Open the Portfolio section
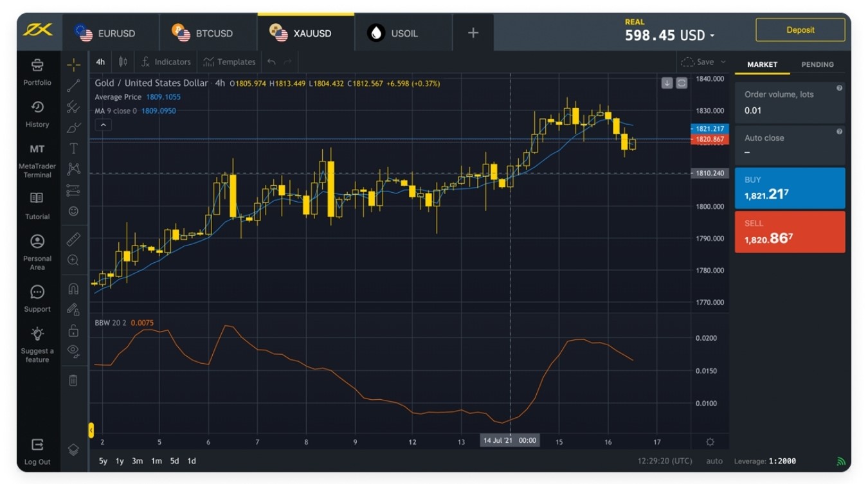 (x=37, y=71)
